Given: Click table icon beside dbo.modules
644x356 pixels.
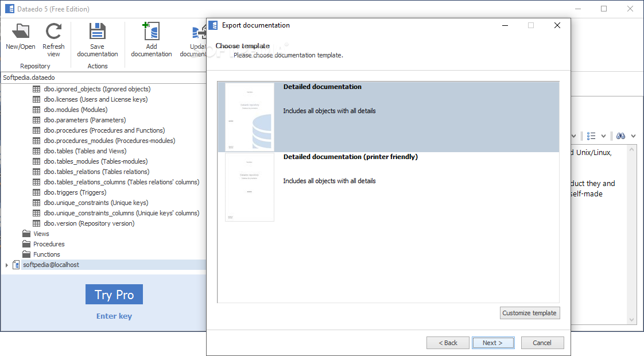Looking at the screenshot, I should pos(37,110).
